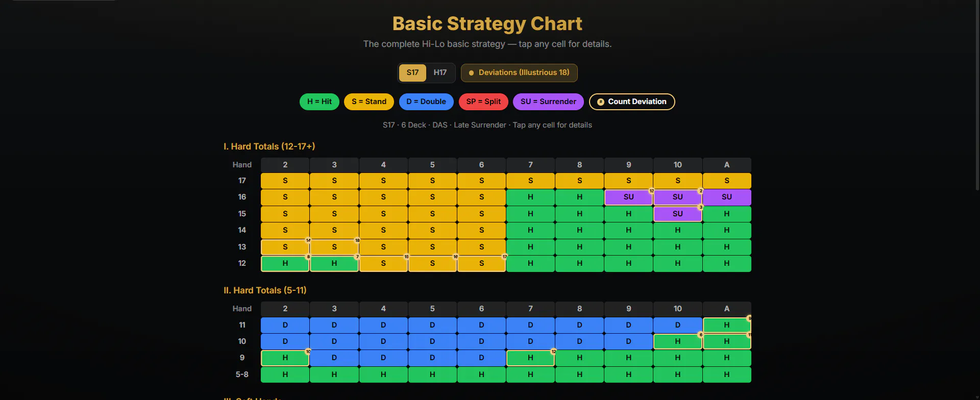The image size is (980, 400).
Task: Click the green H = Hit legend pill
Action: [x=320, y=102]
